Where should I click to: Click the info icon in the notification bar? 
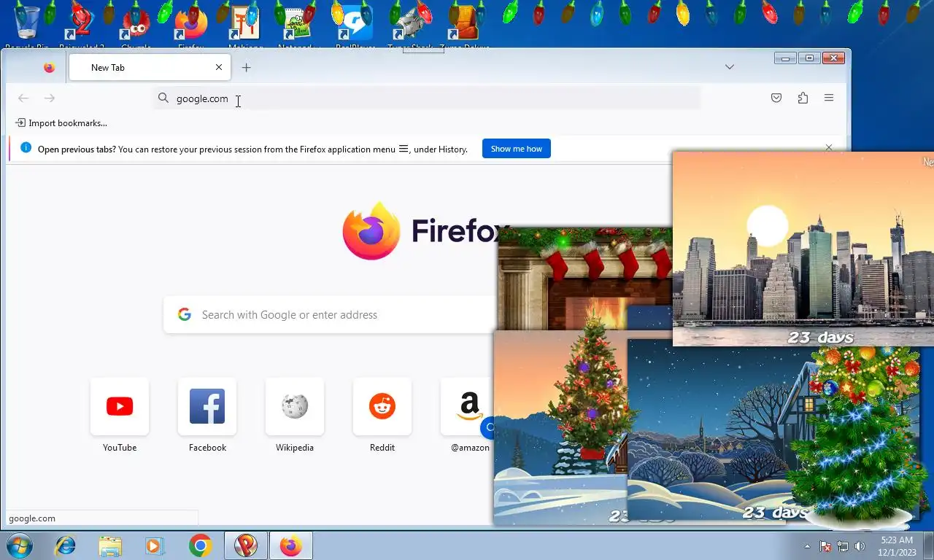pos(26,147)
